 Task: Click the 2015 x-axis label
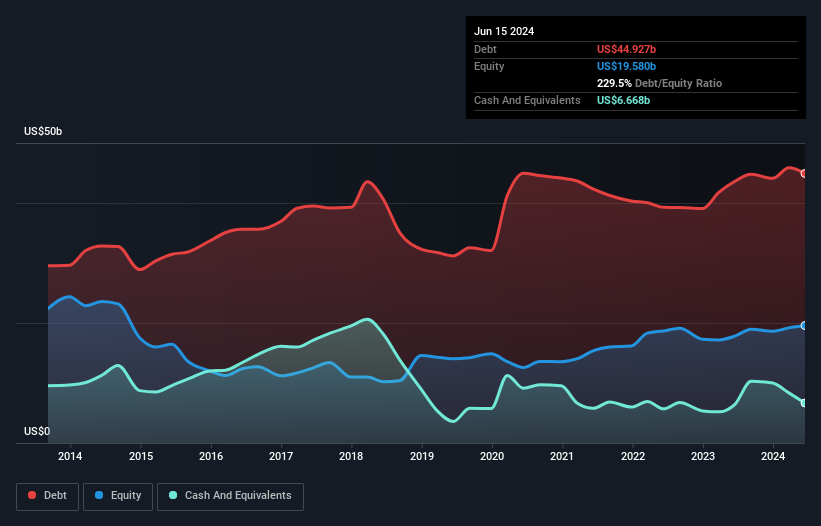coord(141,456)
